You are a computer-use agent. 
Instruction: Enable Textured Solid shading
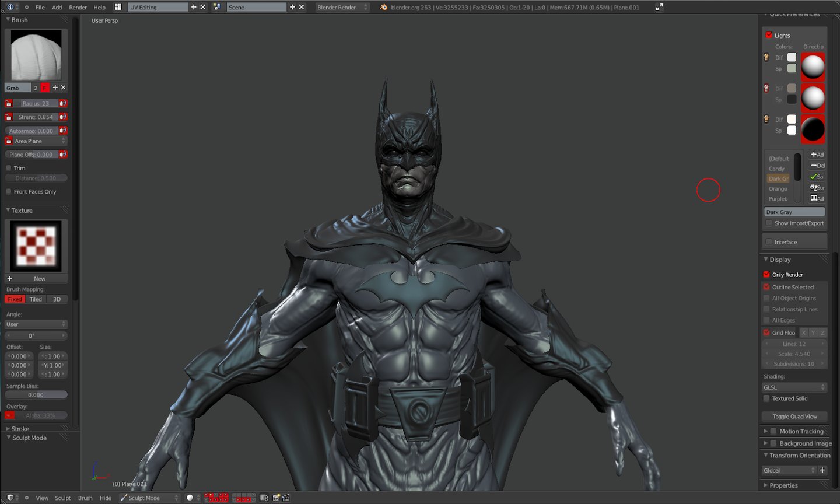766,398
